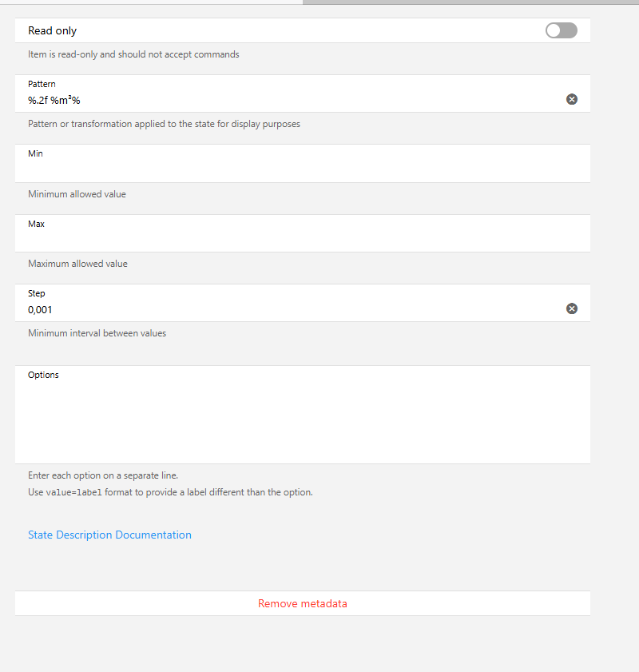This screenshot has height=672, width=639.
Task: Click the Options field label
Action: tap(43, 375)
